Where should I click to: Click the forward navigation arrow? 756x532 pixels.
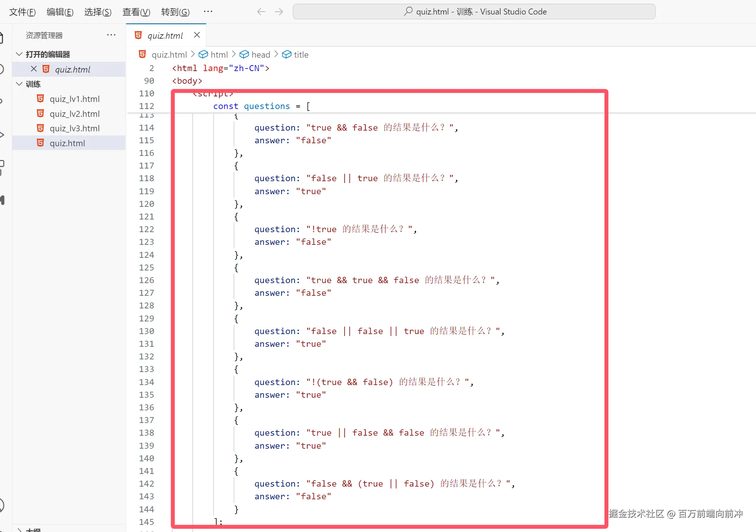279,12
